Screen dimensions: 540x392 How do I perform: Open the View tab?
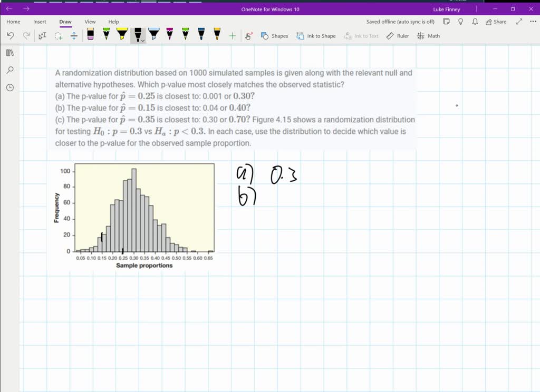90,22
